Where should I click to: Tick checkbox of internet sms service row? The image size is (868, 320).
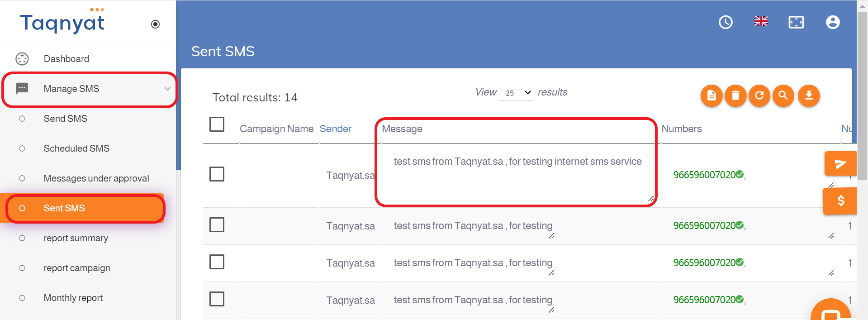217,174
